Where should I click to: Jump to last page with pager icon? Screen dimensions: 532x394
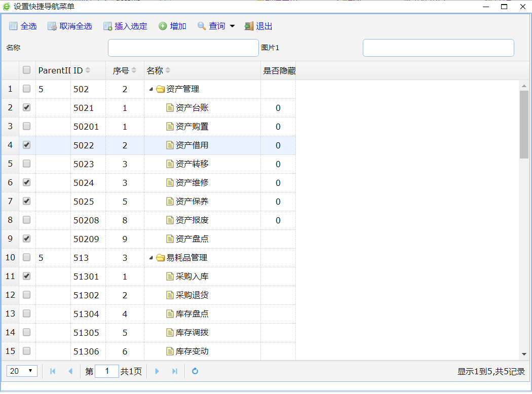pyautogui.click(x=175, y=371)
